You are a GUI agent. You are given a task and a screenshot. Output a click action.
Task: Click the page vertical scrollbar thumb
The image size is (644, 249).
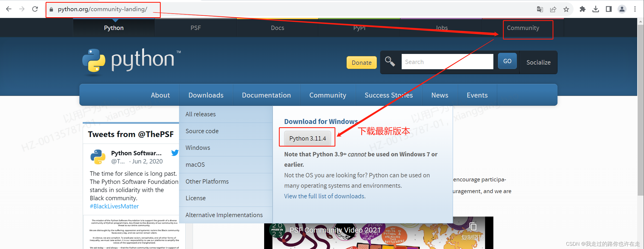[x=640, y=110]
